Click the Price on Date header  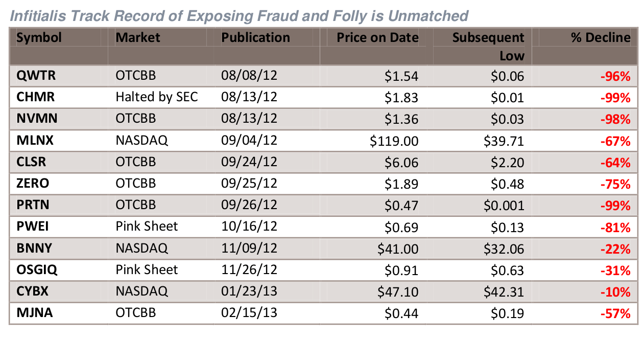click(x=377, y=38)
